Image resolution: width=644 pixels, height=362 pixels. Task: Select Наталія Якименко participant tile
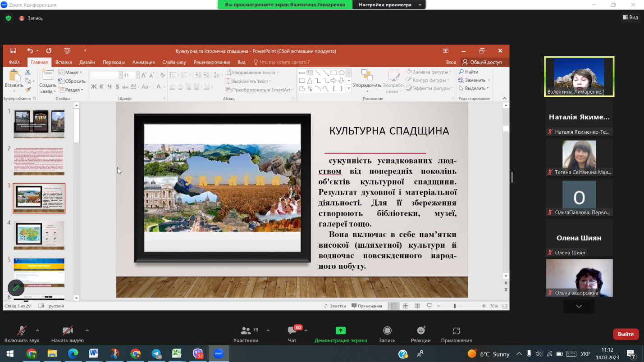pyautogui.click(x=579, y=118)
